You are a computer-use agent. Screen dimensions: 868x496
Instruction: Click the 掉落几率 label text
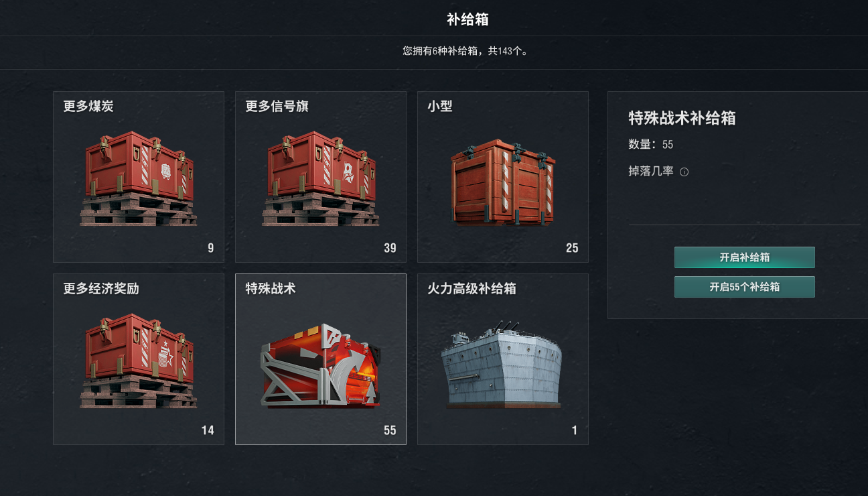coord(651,172)
